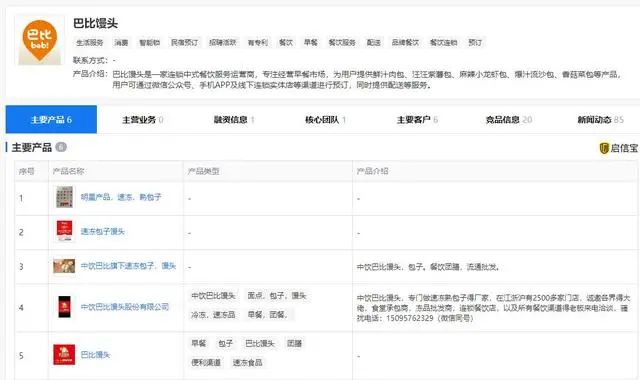Click the 早餐、团餐 type tag in row 4
Image resolution: width=640 pixels, height=380 pixels.
pyautogui.click(x=268, y=315)
